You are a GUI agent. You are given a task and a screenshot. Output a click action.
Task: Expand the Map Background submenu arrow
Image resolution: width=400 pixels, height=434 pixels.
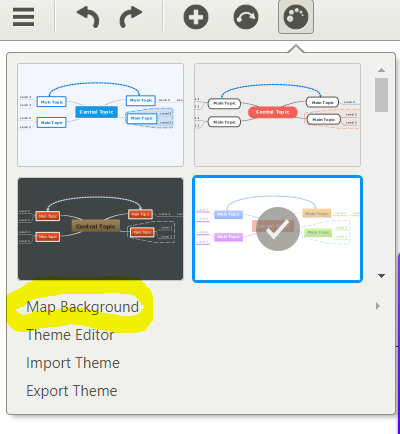(378, 306)
